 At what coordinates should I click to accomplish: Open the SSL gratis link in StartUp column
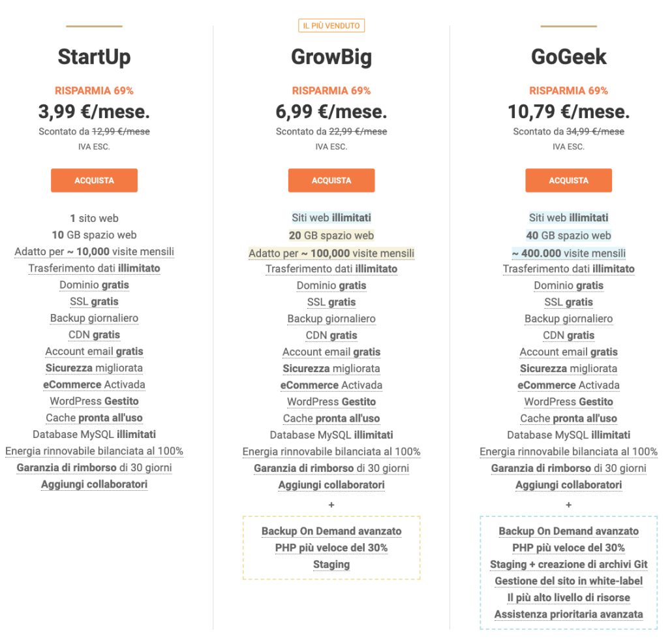(94, 302)
